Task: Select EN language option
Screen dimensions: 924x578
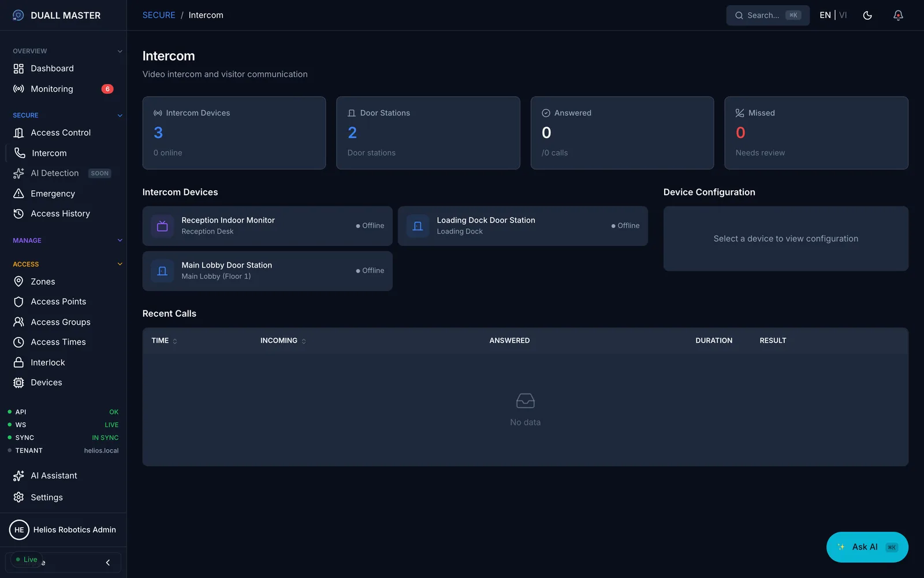Action: pos(825,15)
